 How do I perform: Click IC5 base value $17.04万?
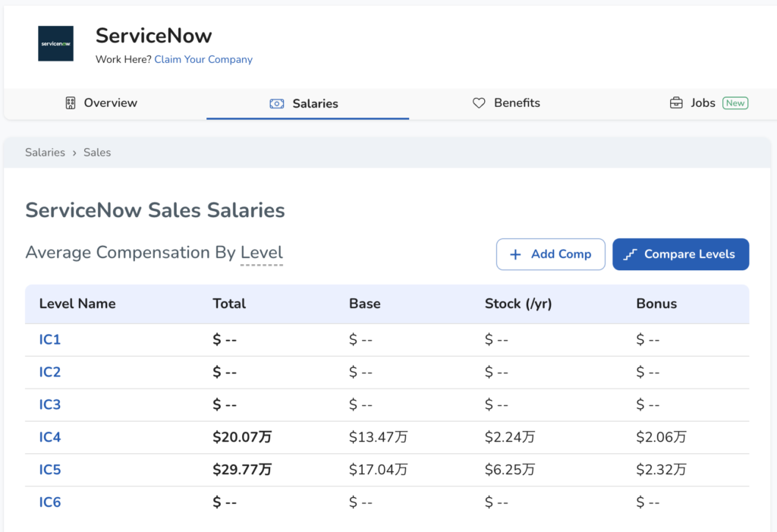[378, 470]
